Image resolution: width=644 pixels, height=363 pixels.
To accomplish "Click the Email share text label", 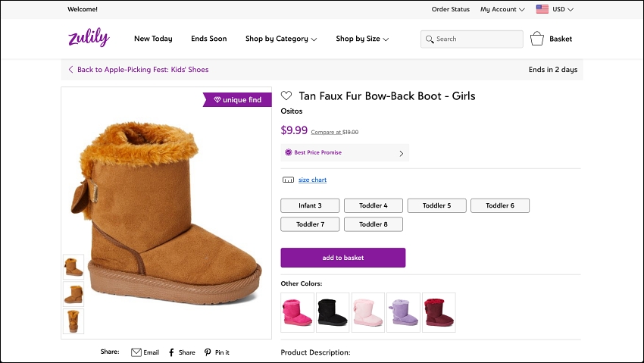I will (151, 352).
